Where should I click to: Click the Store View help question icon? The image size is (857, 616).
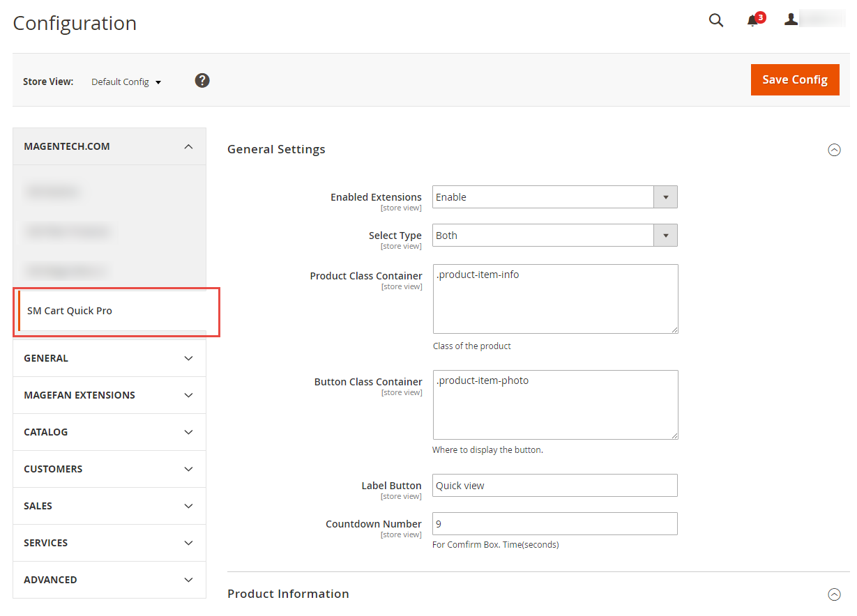202,81
